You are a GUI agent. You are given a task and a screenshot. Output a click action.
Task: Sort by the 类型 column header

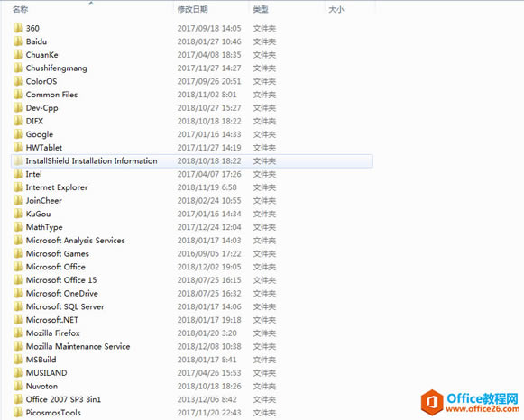(x=261, y=9)
